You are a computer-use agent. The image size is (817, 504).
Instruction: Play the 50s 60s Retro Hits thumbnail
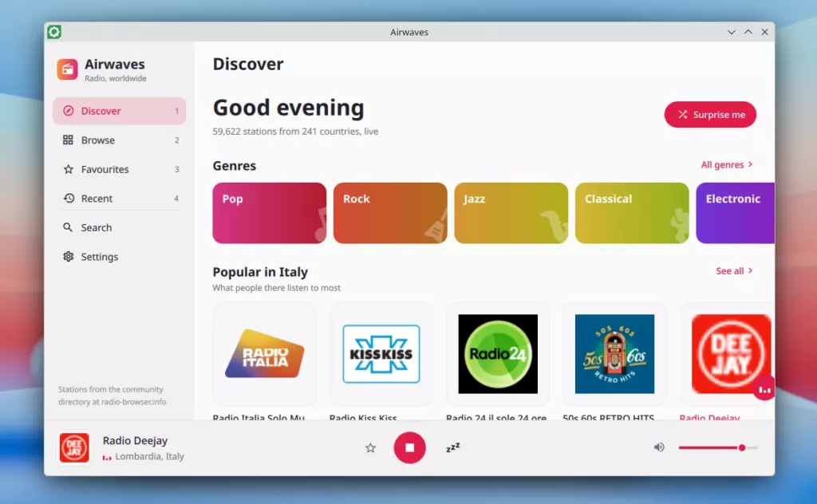(615, 354)
